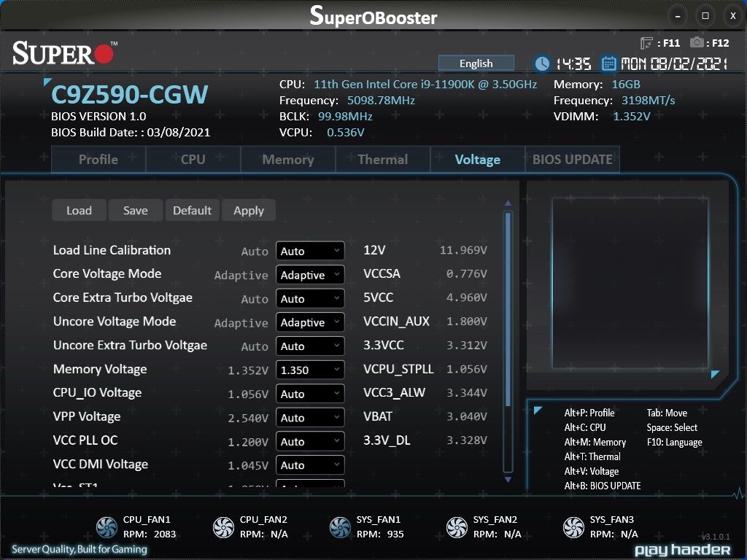Click the scroll-up arrow of the voltage list
The width and height of the screenshot is (747, 560).
tap(508, 203)
